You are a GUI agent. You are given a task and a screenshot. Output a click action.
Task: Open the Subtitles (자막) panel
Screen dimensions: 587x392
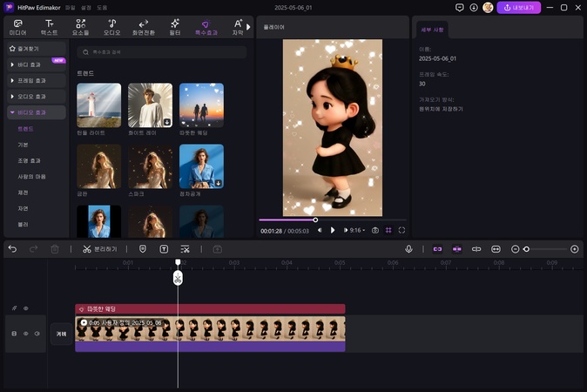click(238, 27)
